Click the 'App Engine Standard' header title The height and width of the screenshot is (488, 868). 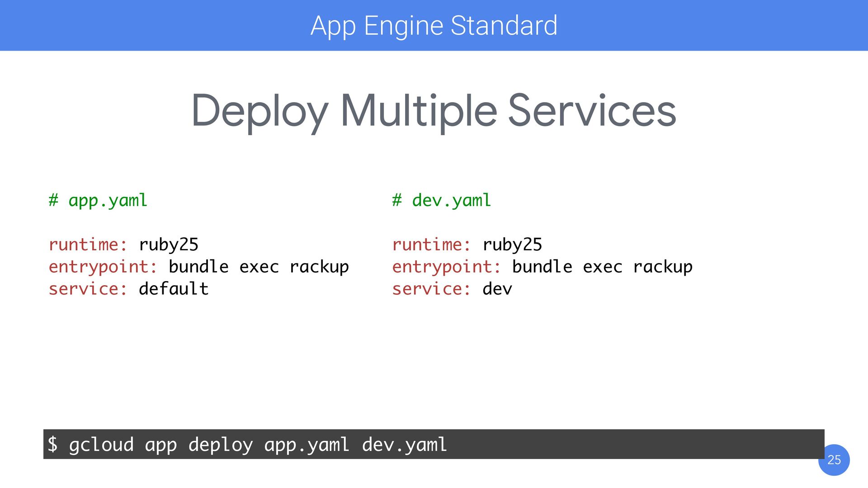pyautogui.click(x=434, y=26)
